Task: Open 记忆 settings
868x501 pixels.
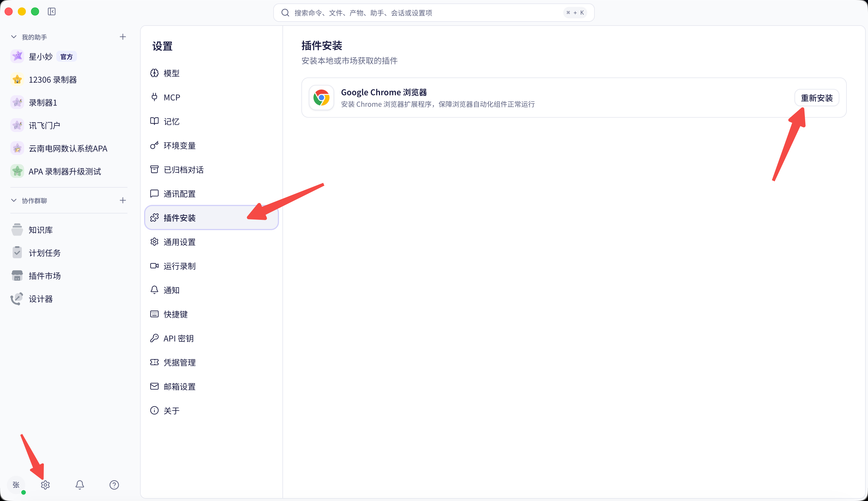Action: pyautogui.click(x=211, y=121)
